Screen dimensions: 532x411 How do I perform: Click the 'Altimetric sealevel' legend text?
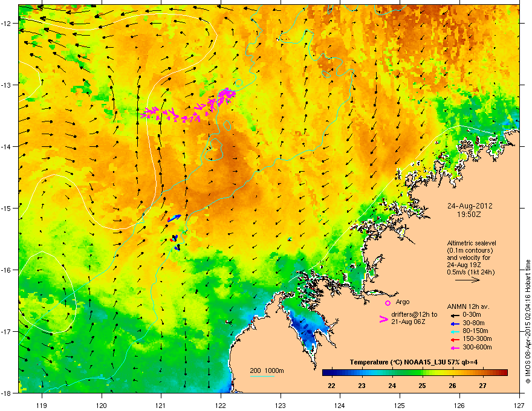tap(472, 243)
